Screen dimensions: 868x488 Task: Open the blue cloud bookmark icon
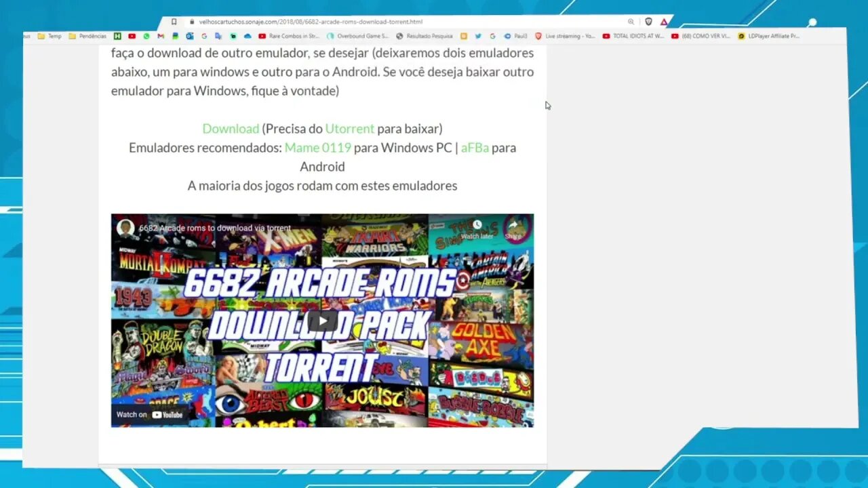tap(248, 36)
